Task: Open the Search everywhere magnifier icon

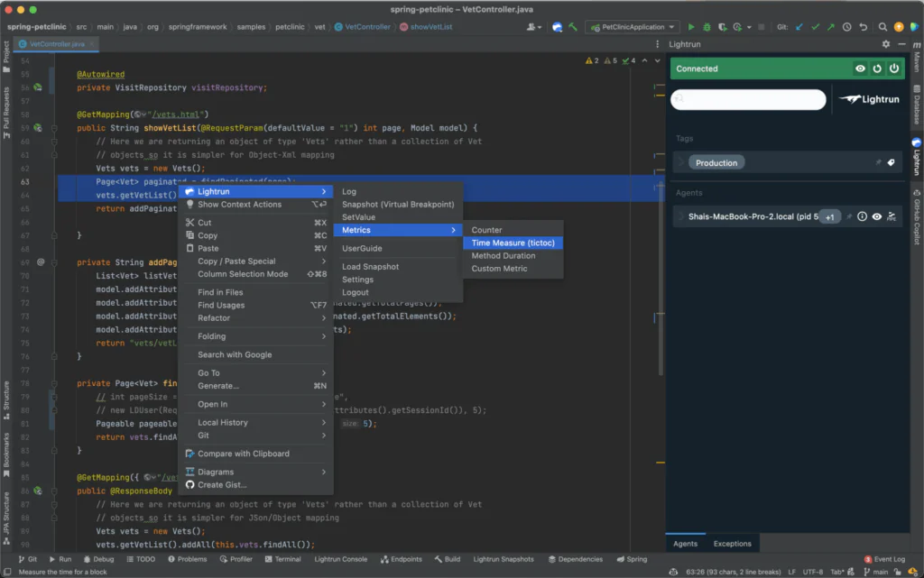Action: 882,26
